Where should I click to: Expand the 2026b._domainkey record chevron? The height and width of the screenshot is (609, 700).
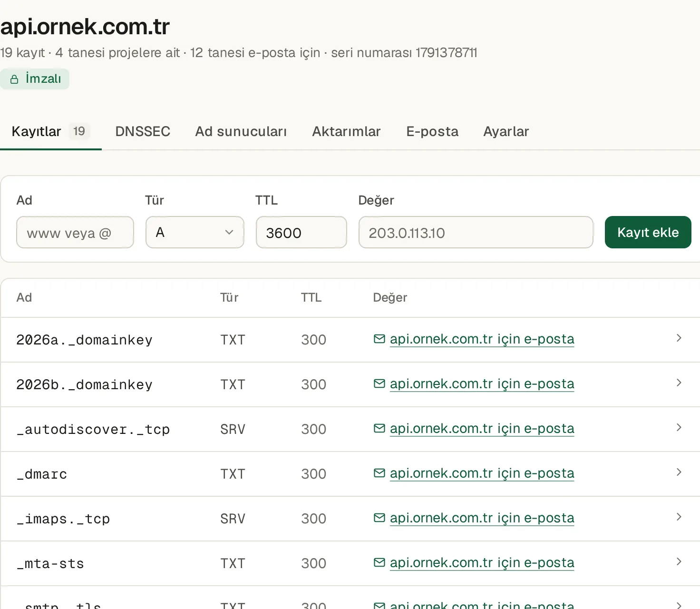click(679, 383)
